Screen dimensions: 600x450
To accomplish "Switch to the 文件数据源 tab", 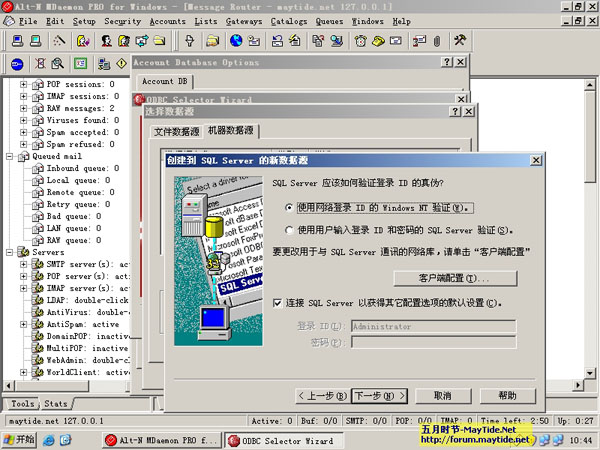I will point(176,131).
